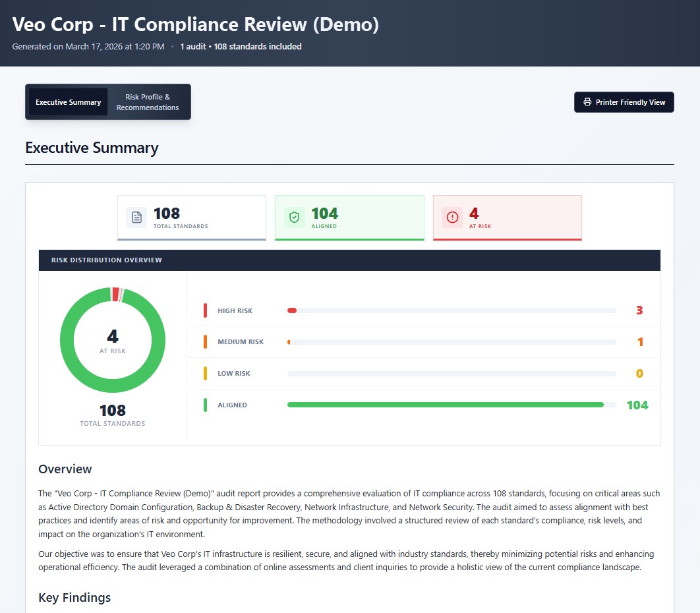
Task: Click the Low Risk progress bar
Action: pos(452,374)
